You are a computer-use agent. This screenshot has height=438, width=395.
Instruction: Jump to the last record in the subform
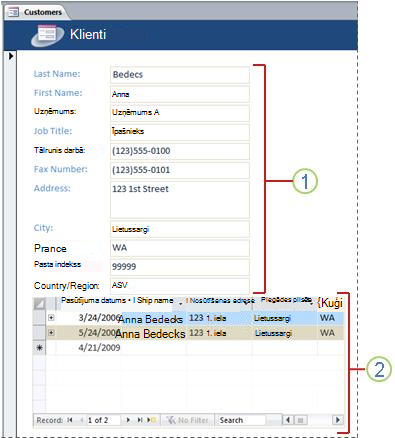point(140,420)
